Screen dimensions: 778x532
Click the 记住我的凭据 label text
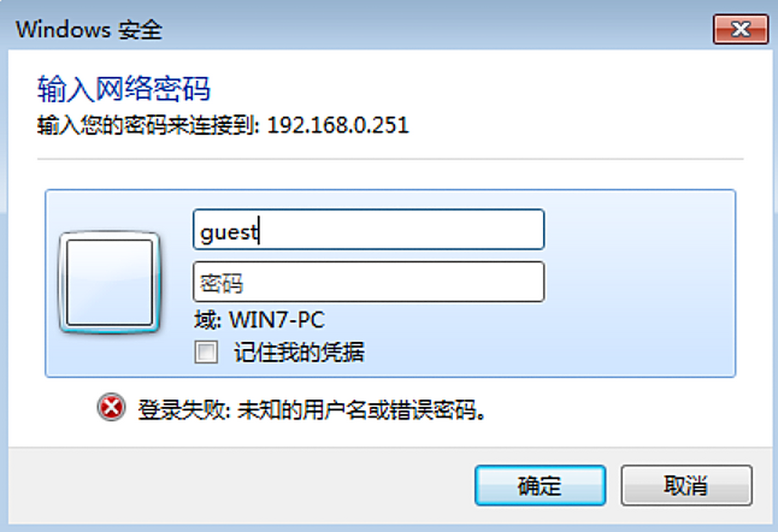coord(299,353)
